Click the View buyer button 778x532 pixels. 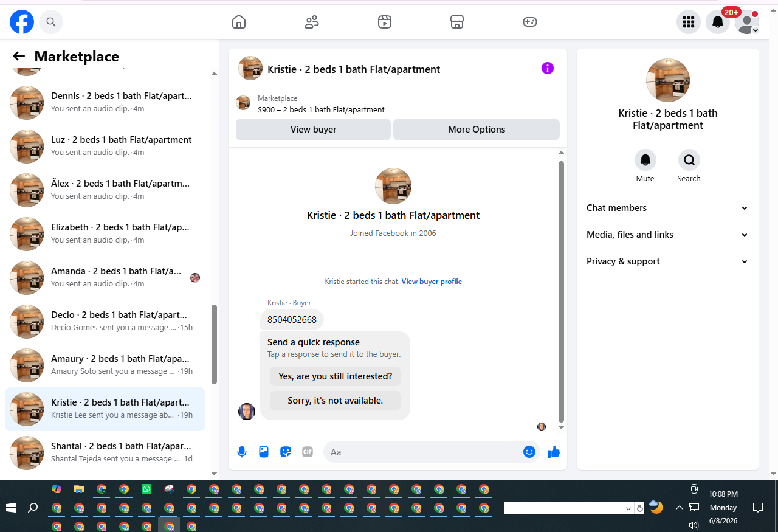pos(313,130)
